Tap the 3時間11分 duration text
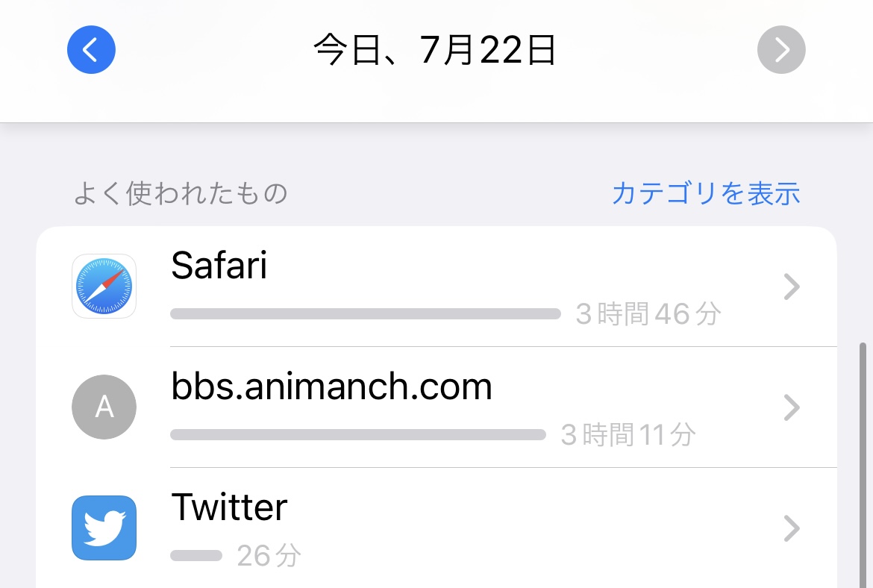The image size is (873, 588). coord(628,435)
